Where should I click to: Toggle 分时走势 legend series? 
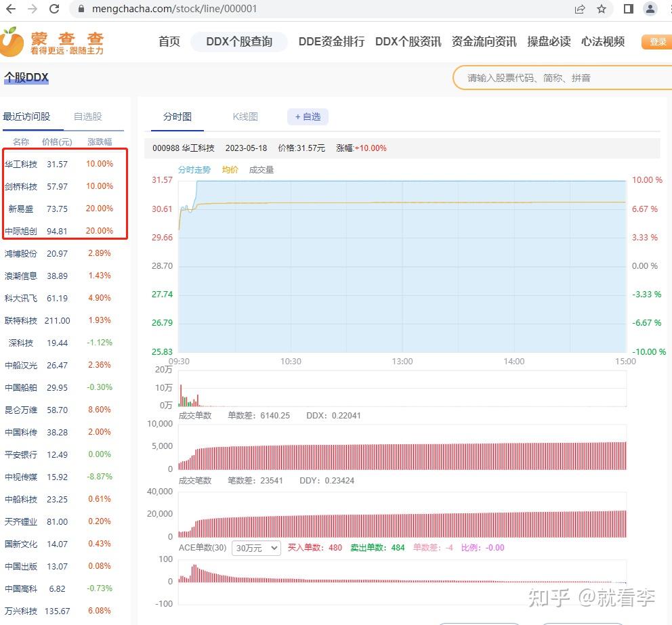(x=194, y=170)
